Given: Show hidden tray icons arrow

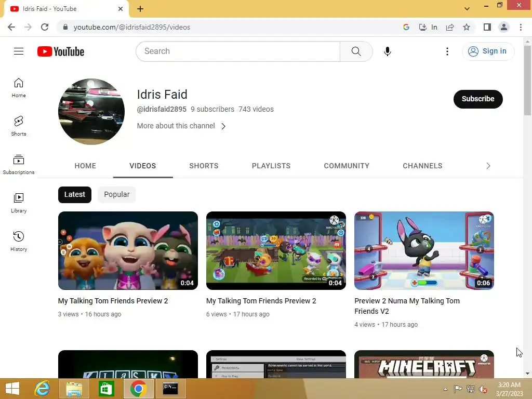Looking at the screenshot, I should pyautogui.click(x=445, y=389).
